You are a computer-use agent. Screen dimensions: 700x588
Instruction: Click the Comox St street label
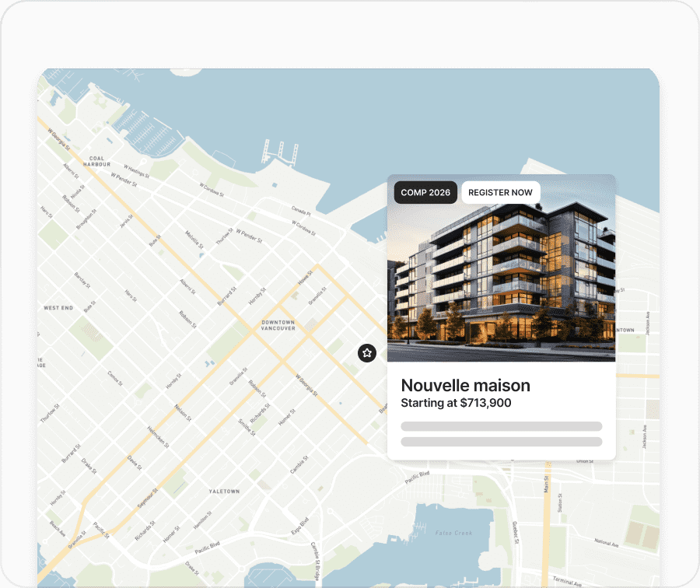(115, 378)
